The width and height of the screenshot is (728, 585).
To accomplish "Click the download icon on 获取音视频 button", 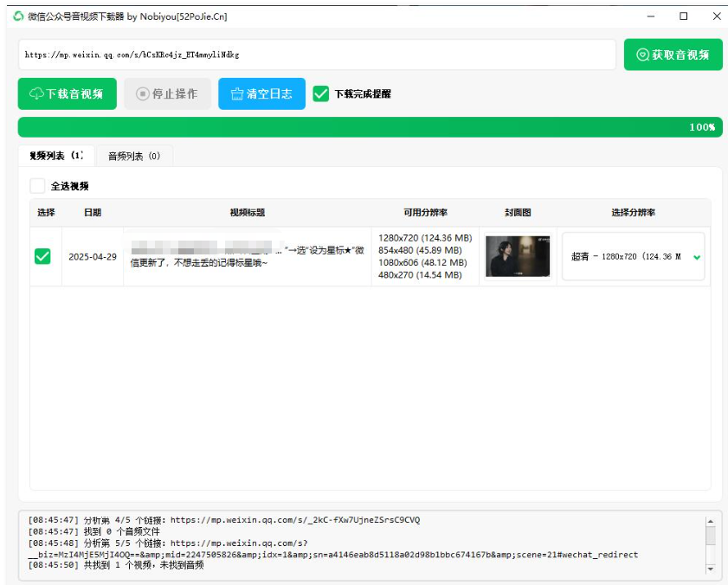I will (643, 54).
